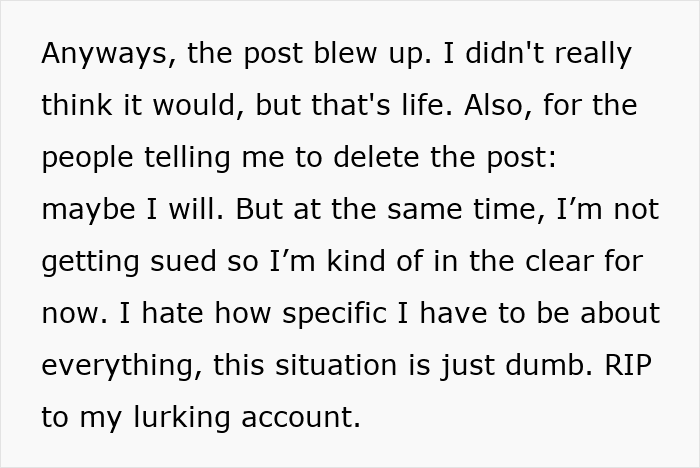
Task: Click on the word "specific"
Action: (334, 314)
